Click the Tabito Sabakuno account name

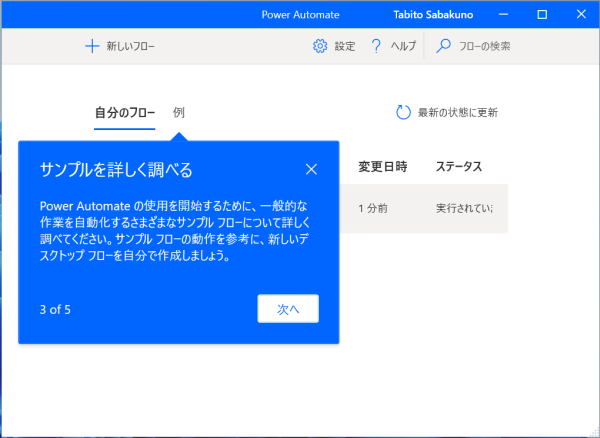pyautogui.click(x=433, y=15)
